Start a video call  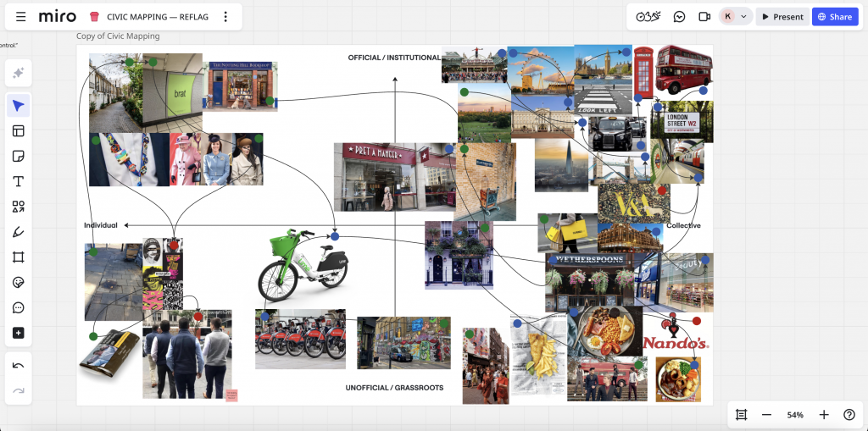click(x=704, y=17)
